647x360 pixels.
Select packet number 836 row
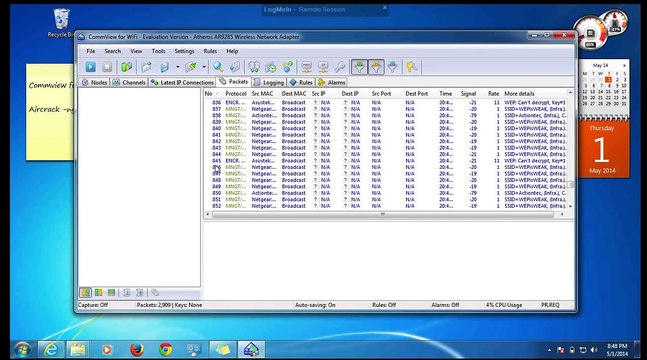point(385,102)
